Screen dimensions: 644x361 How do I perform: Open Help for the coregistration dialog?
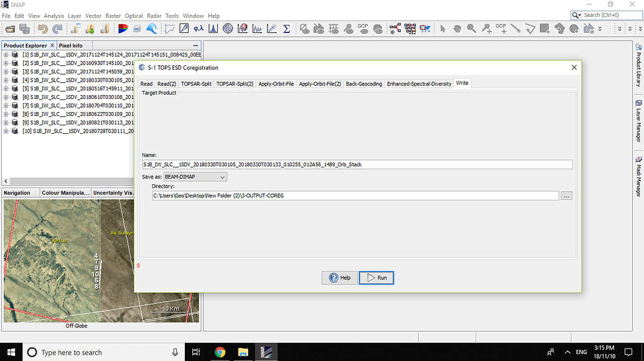(340, 278)
